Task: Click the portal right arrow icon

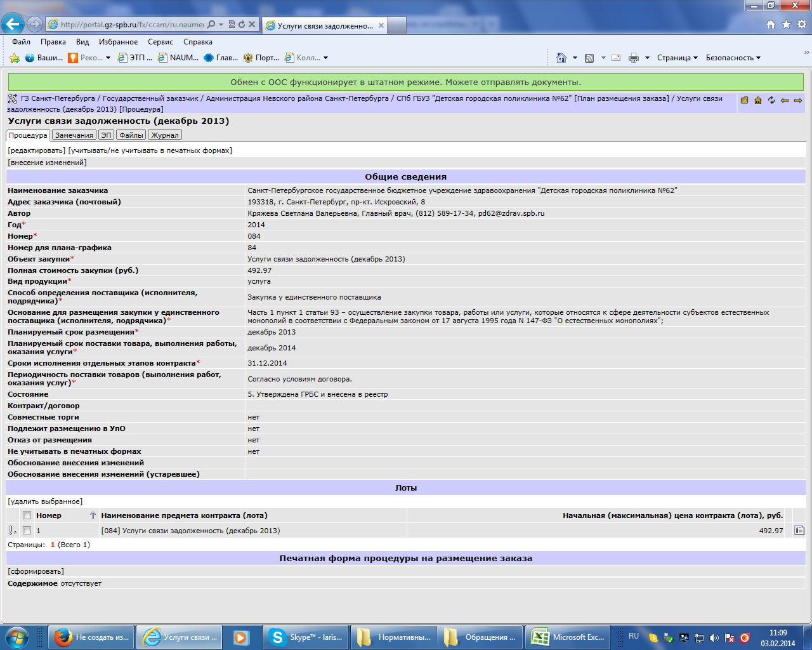Action: pos(798,100)
